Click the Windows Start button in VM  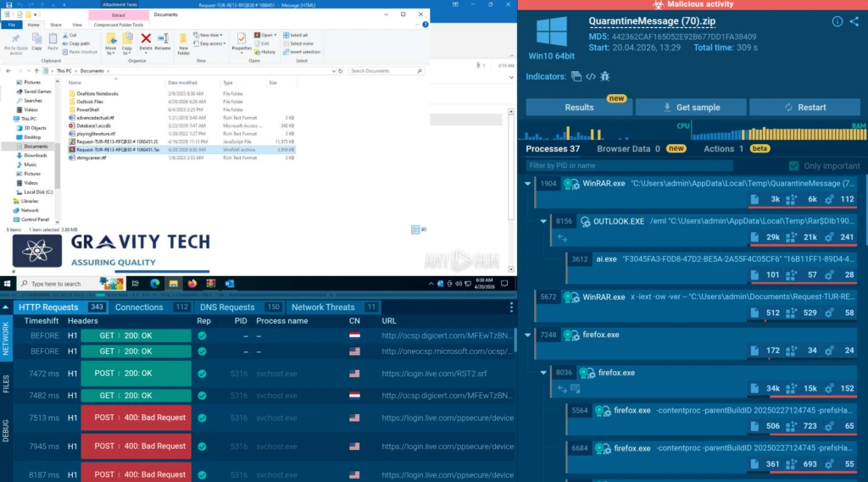7,283
